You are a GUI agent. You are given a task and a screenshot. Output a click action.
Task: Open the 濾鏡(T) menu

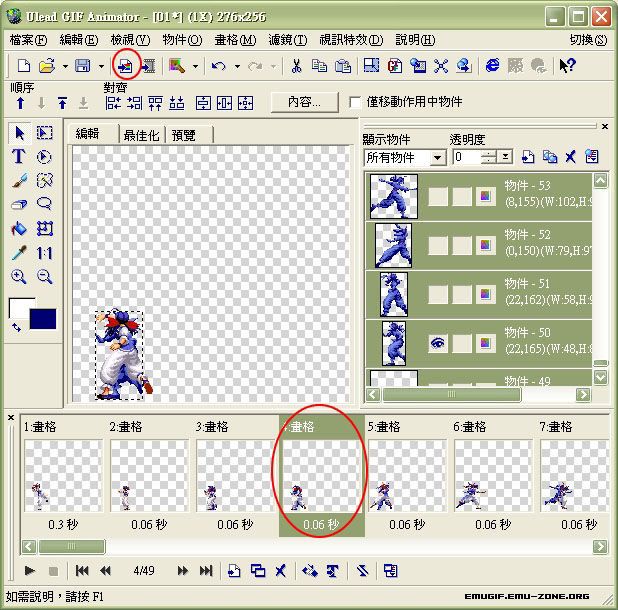pyautogui.click(x=287, y=40)
